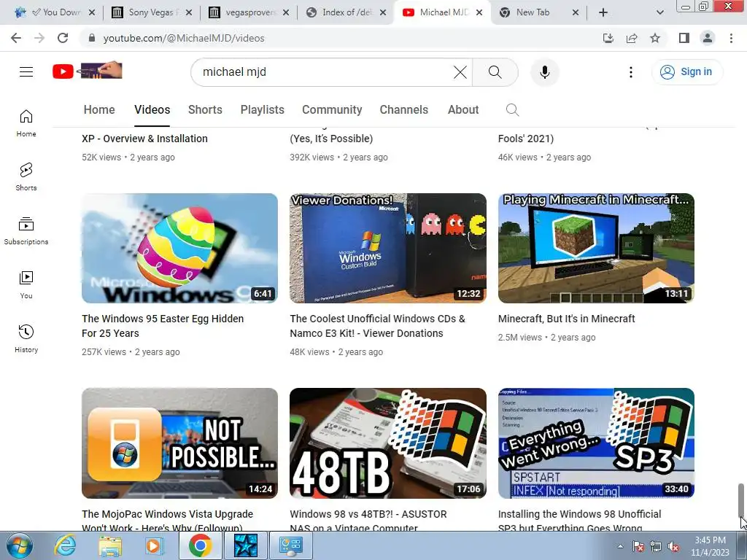
Task: Run search with magnifying glass button
Action: click(495, 72)
